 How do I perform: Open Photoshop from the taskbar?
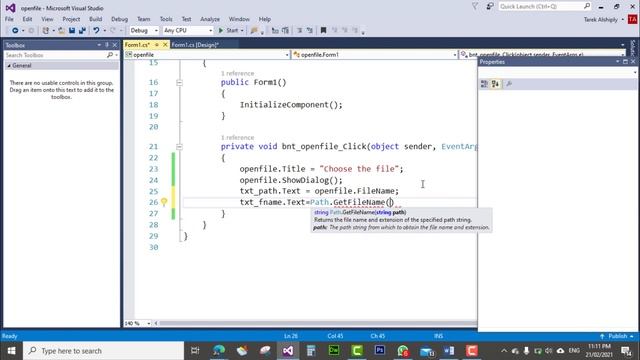point(380,351)
